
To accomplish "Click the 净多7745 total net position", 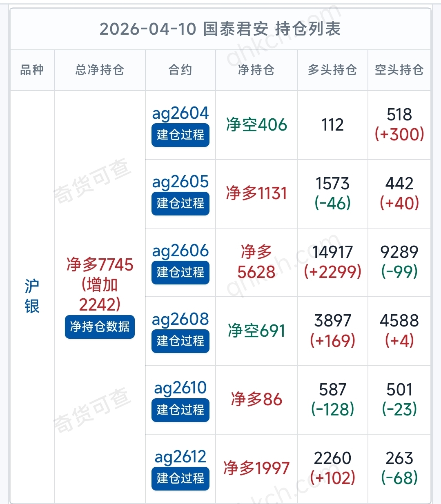I will point(100,264).
